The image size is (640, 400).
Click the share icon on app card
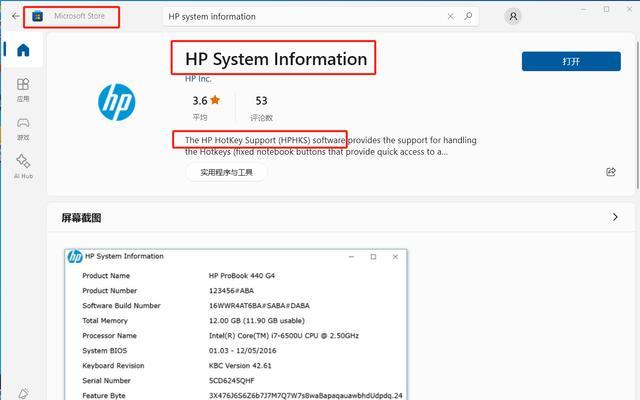click(611, 172)
